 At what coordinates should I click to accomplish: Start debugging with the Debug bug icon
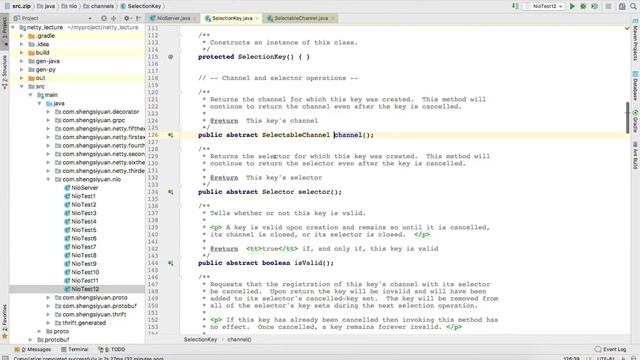point(583,6)
